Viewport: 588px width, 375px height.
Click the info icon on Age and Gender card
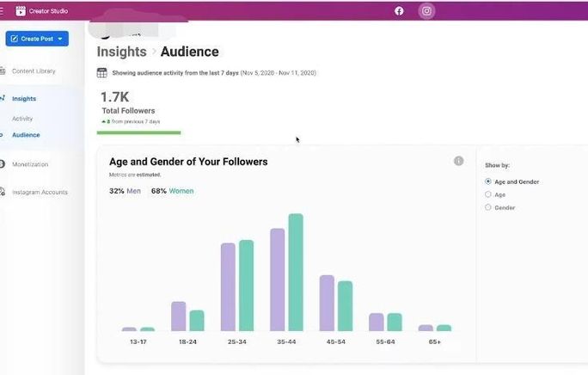tap(459, 161)
